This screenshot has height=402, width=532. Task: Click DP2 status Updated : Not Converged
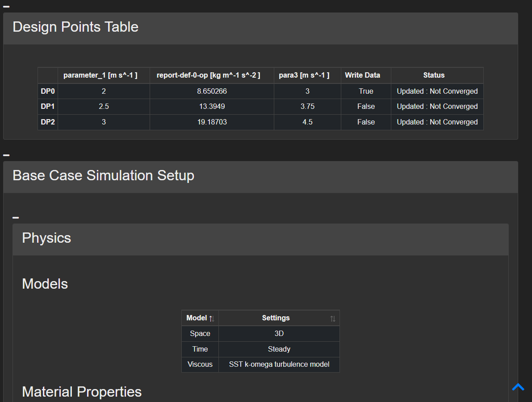click(437, 122)
